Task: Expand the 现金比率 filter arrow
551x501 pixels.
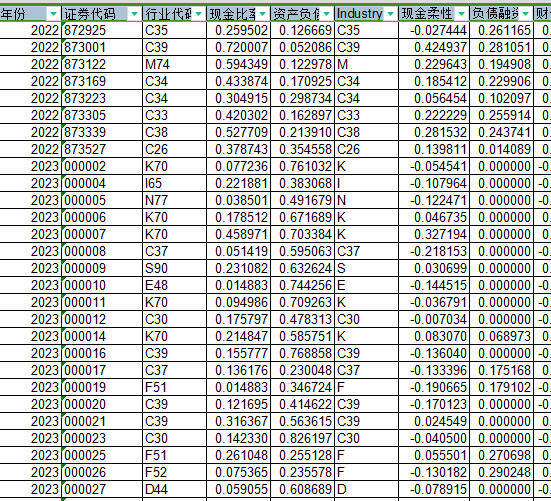Action: [x=262, y=14]
